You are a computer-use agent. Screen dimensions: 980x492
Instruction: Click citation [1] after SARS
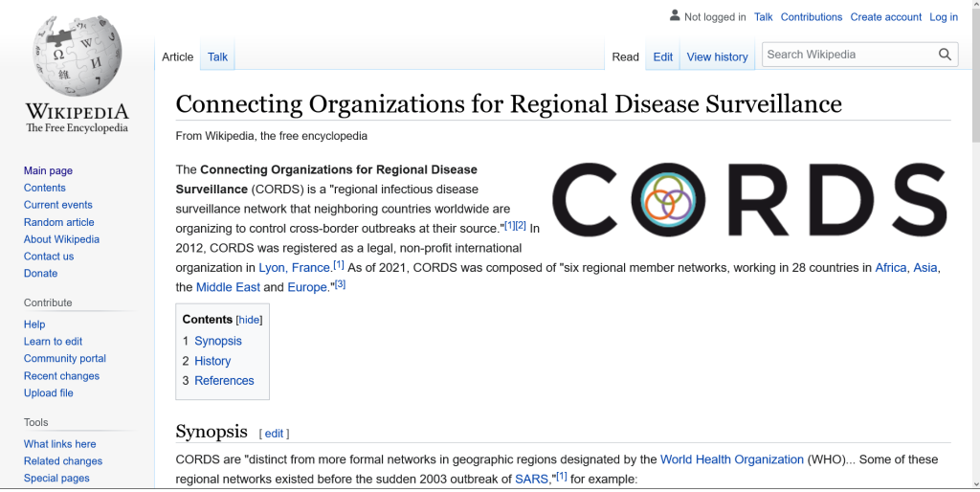(x=561, y=477)
